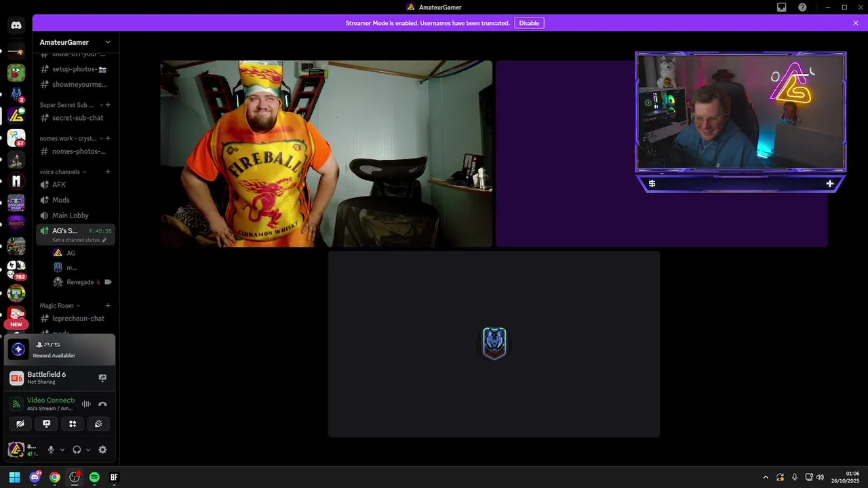Screen dimensions: 868x488
Task: Open the soundboard icon
Action: click(x=98, y=424)
